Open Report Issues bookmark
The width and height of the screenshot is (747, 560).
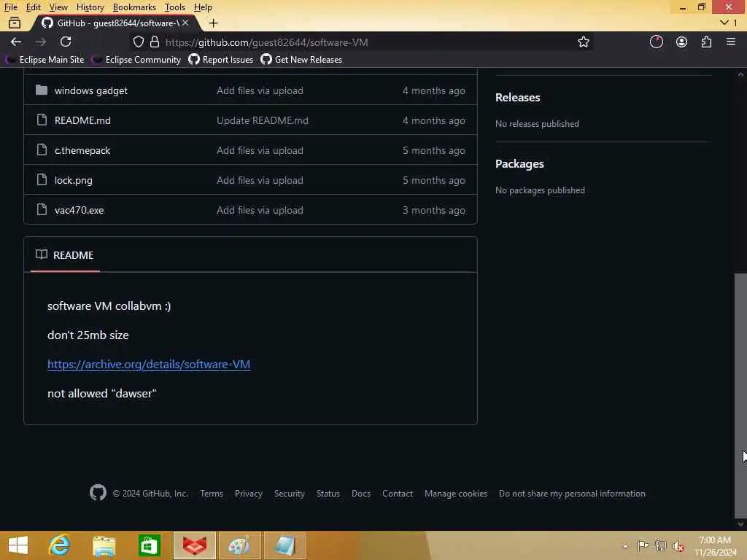coord(221,60)
